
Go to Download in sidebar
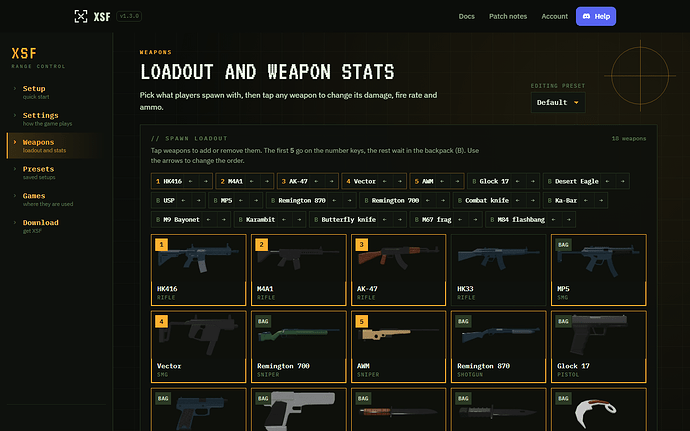coord(55,226)
